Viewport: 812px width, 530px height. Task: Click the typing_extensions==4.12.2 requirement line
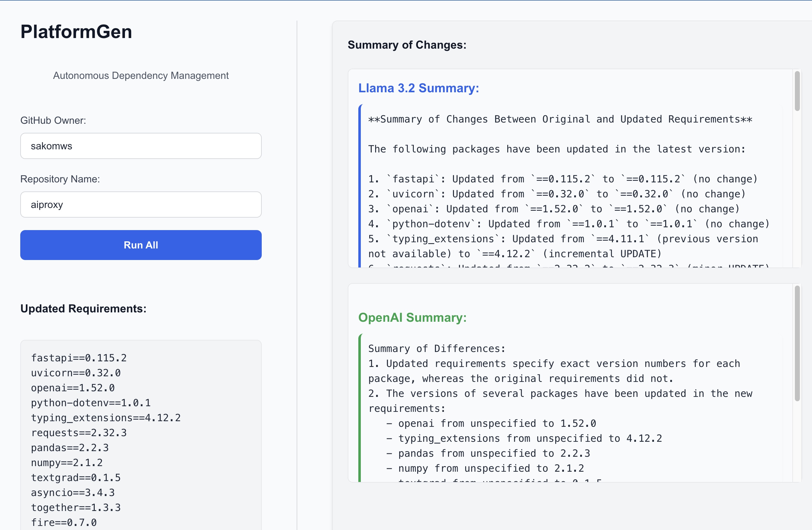tap(106, 417)
